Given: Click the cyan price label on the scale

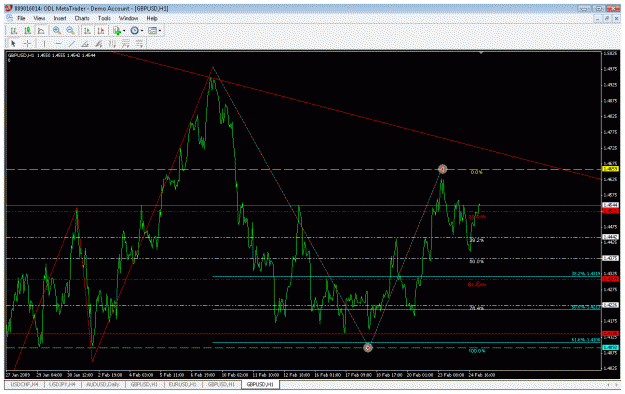Looking at the screenshot, I should 610,347.
